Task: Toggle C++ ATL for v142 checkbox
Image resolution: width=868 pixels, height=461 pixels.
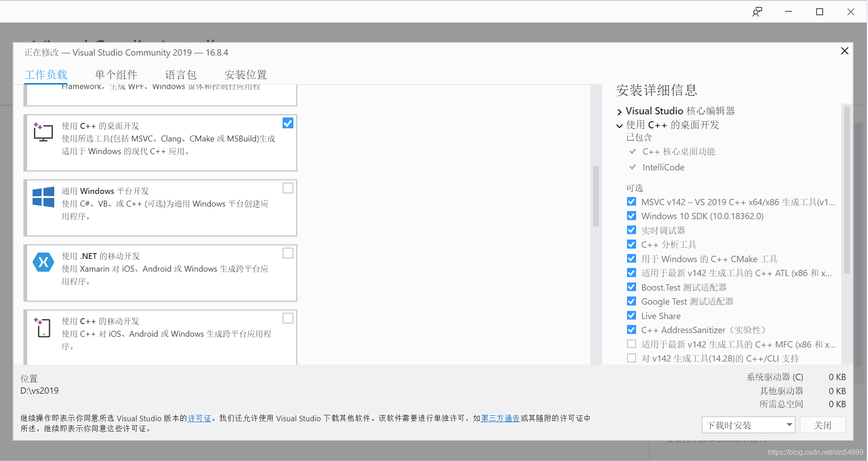Action: (x=632, y=273)
